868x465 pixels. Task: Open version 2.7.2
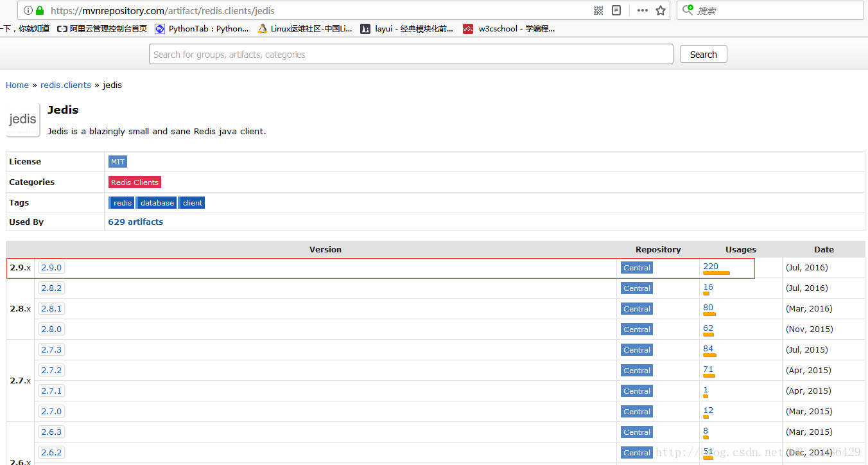(51, 371)
